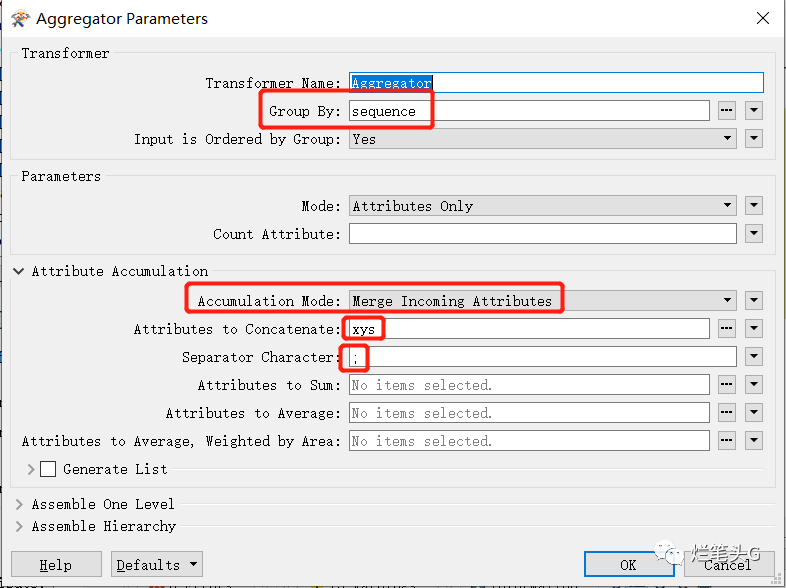Click the Attributes to Sum field
The image size is (786, 588).
coord(529,385)
